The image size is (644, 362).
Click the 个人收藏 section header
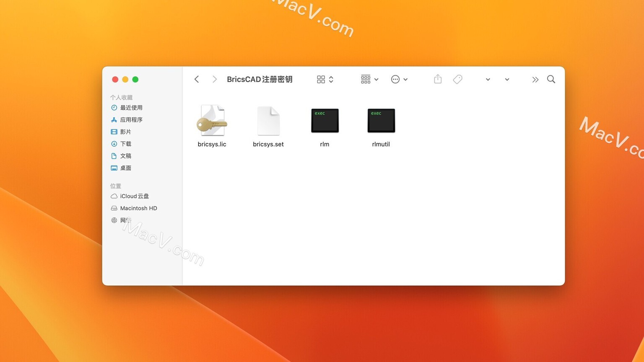(x=121, y=97)
